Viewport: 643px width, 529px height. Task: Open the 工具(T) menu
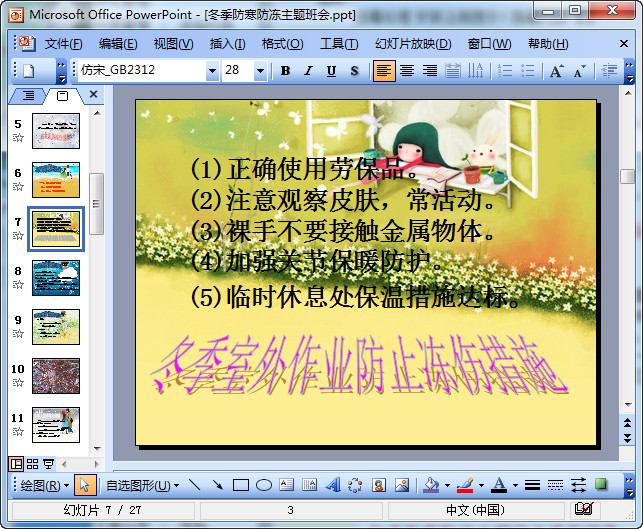(x=339, y=43)
